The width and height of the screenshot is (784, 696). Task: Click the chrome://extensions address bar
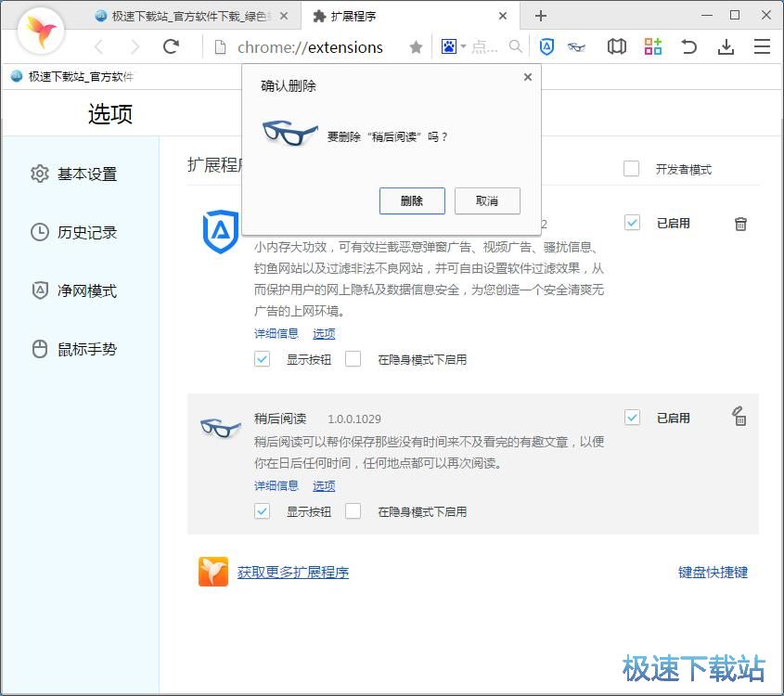[x=310, y=47]
